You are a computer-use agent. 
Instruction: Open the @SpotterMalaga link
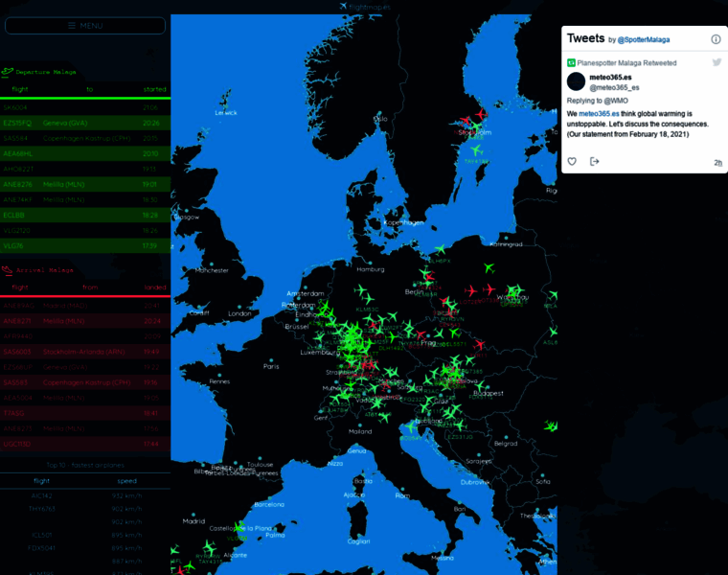coord(644,40)
